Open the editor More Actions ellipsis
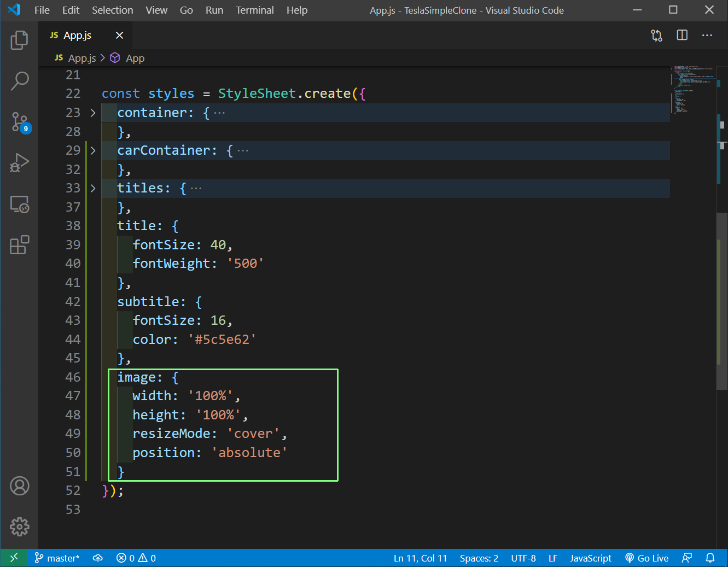This screenshot has width=728, height=567. point(707,36)
